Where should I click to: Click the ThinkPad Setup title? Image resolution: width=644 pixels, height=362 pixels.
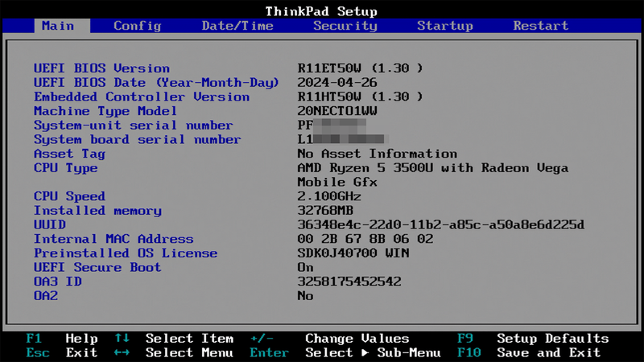(x=321, y=11)
